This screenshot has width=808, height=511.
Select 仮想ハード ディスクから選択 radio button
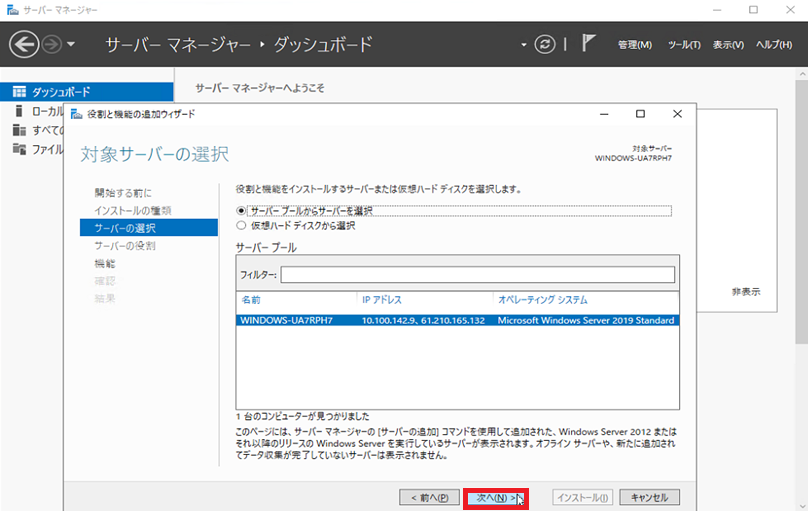(x=241, y=226)
